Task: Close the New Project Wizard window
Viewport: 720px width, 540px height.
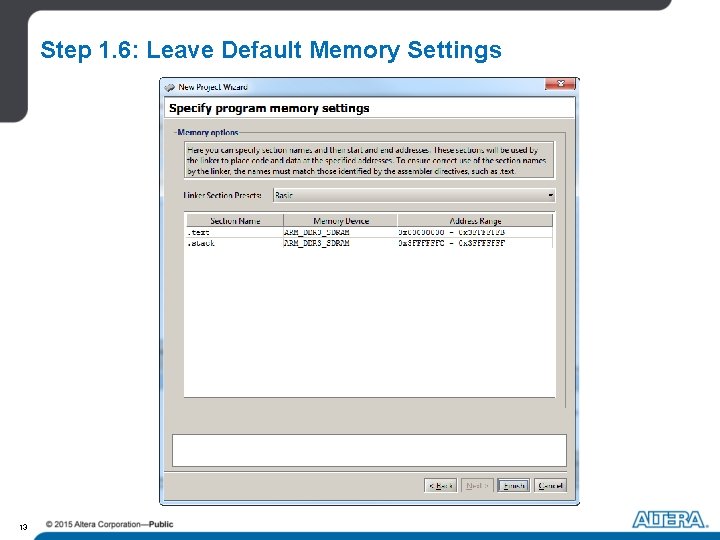Action: tap(560, 84)
